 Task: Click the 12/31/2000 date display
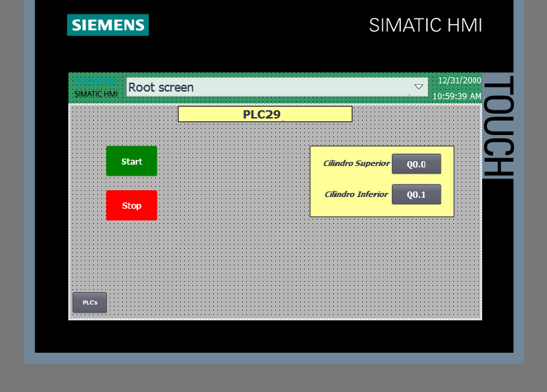tap(459, 81)
